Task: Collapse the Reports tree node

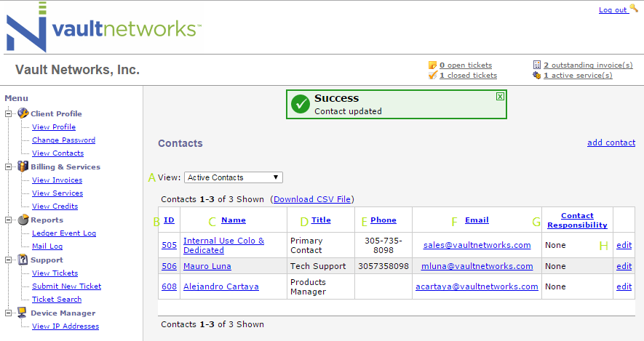Action: [x=8, y=220]
